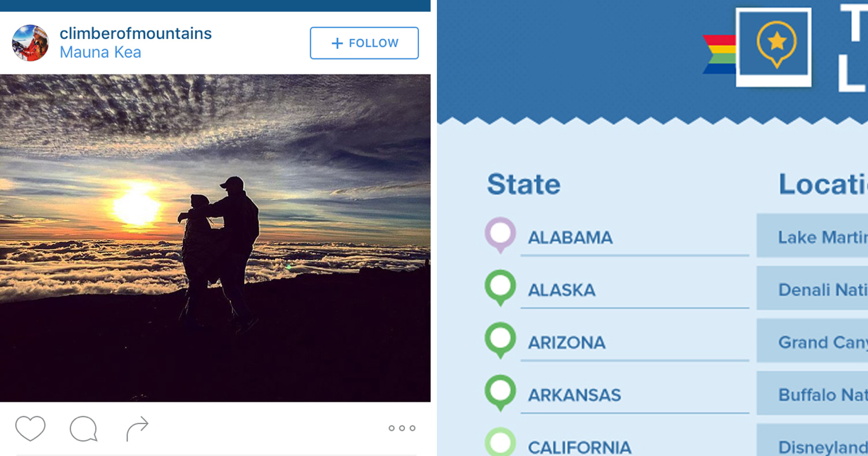This screenshot has height=456, width=868.
Task: Open comments with the speech bubble icon
Action: [x=83, y=428]
